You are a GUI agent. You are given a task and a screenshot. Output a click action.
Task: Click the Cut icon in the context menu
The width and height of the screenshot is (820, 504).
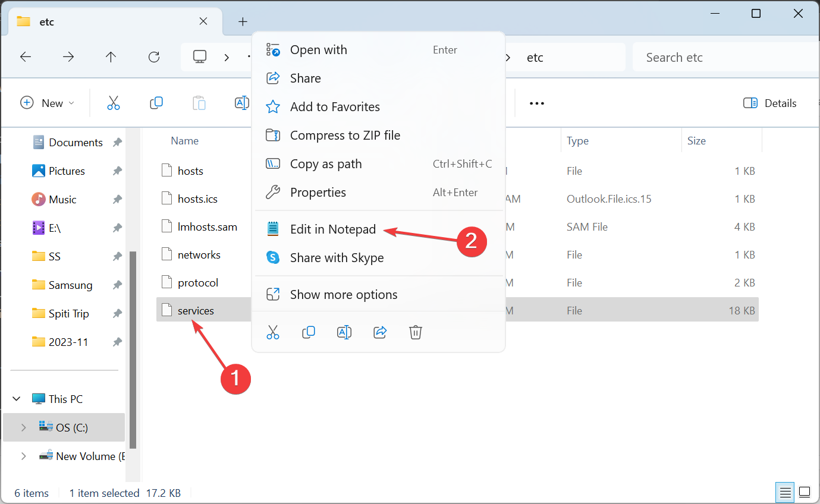pyautogui.click(x=273, y=332)
